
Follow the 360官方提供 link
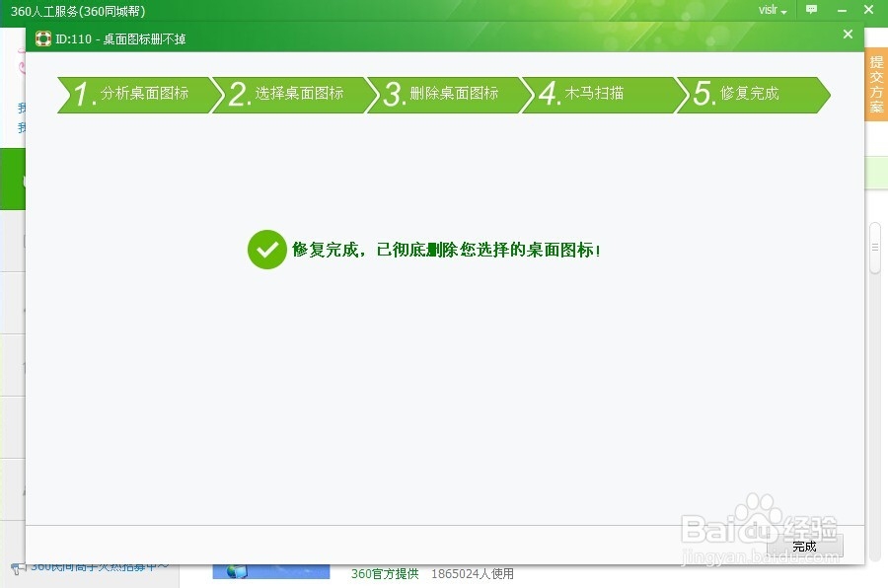[x=384, y=574]
